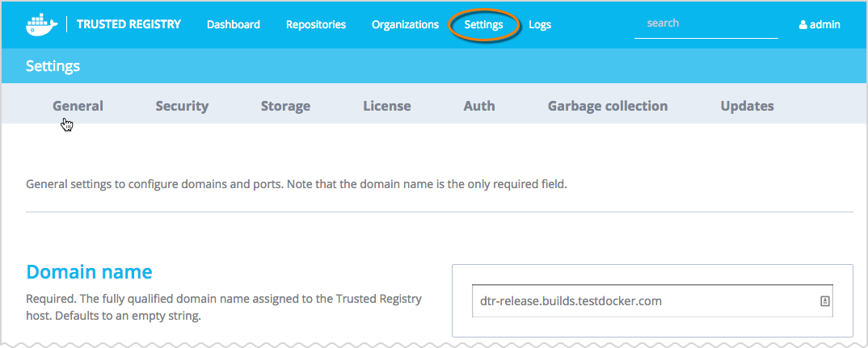Focus the search box in the header
This screenshot has height=348, width=868.
pos(705,23)
